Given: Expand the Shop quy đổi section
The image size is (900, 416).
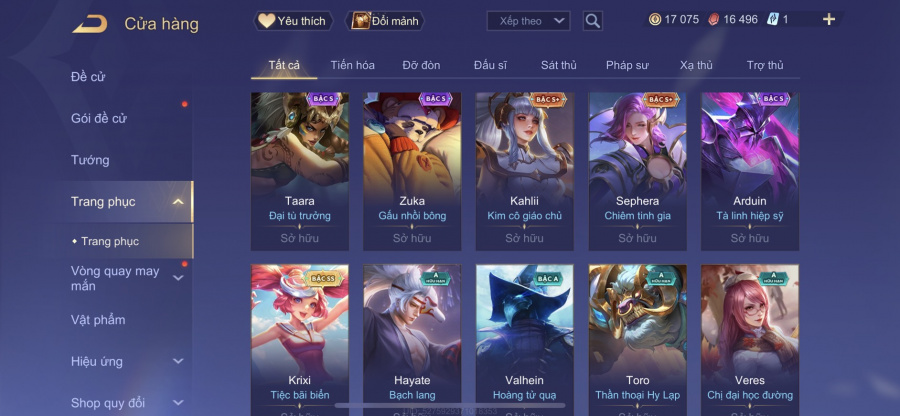Looking at the screenshot, I should [179, 403].
